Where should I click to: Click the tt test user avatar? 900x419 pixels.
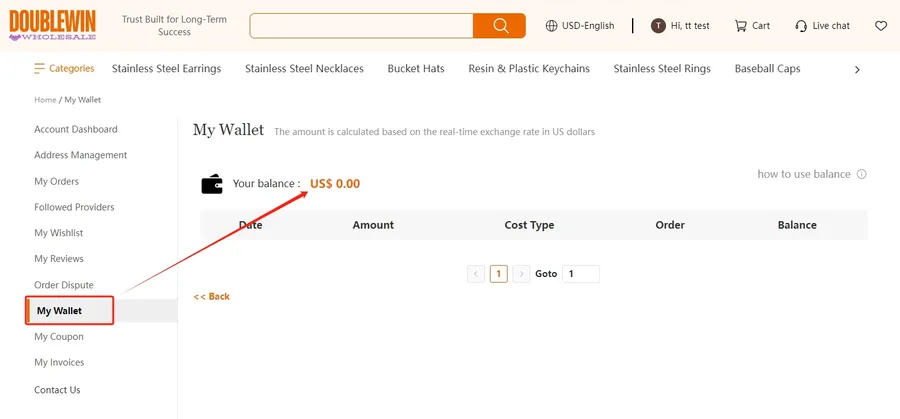click(x=658, y=26)
